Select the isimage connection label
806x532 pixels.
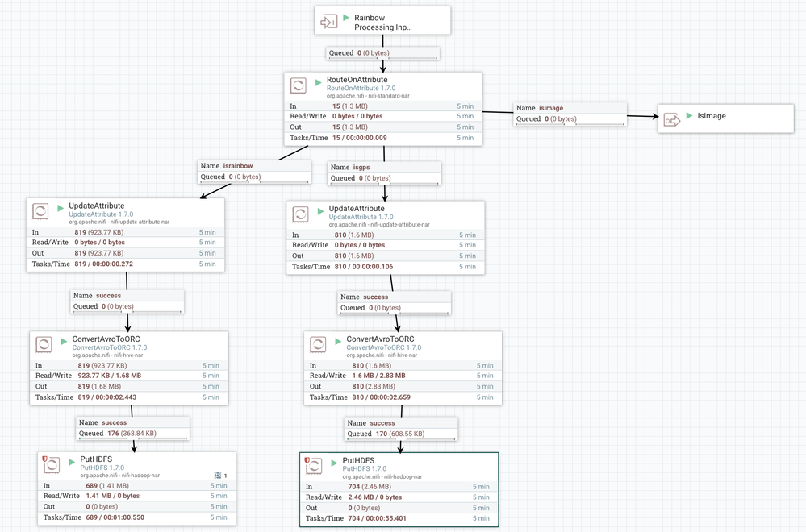click(x=570, y=114)
